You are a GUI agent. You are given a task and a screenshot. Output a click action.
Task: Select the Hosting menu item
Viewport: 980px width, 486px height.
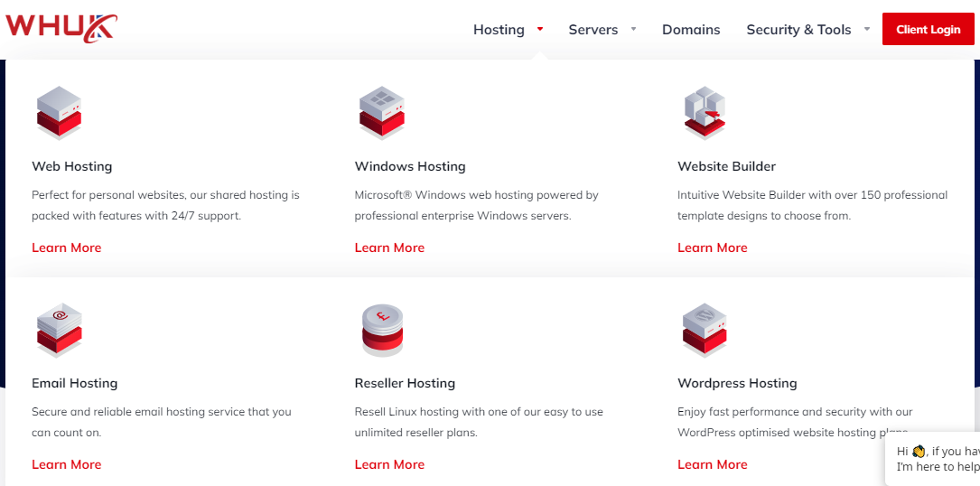[499, 30]
